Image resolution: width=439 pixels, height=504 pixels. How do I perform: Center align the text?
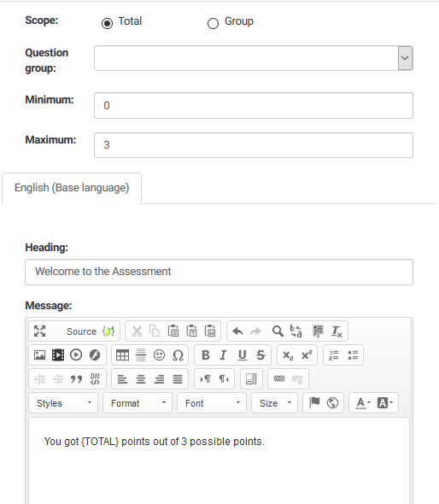[x=141, y=379]
